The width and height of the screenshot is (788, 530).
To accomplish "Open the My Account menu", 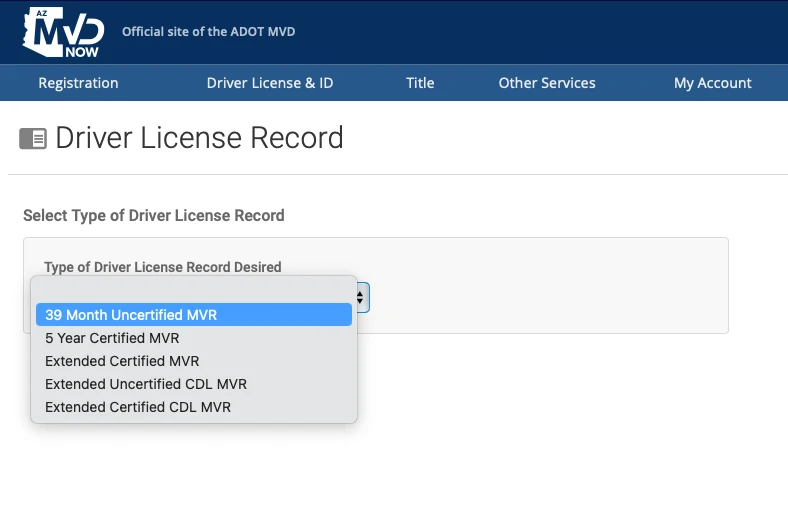I will point(712,83).
